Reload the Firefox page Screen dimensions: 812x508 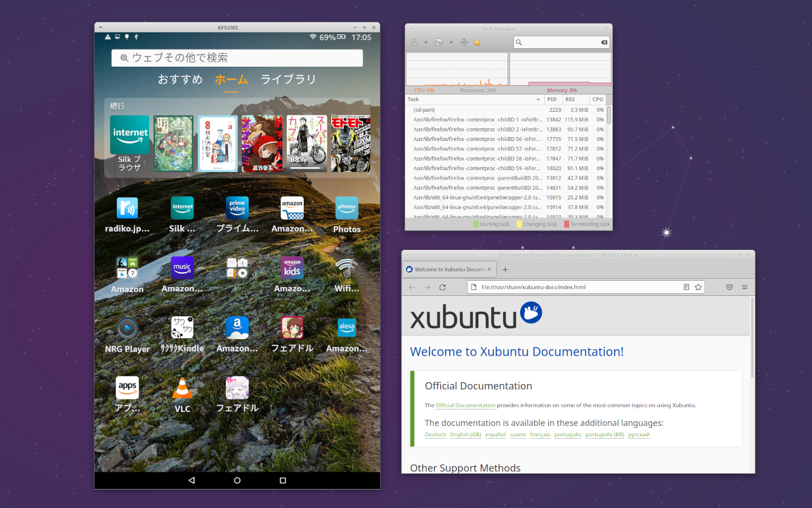[x=442, y=287]
